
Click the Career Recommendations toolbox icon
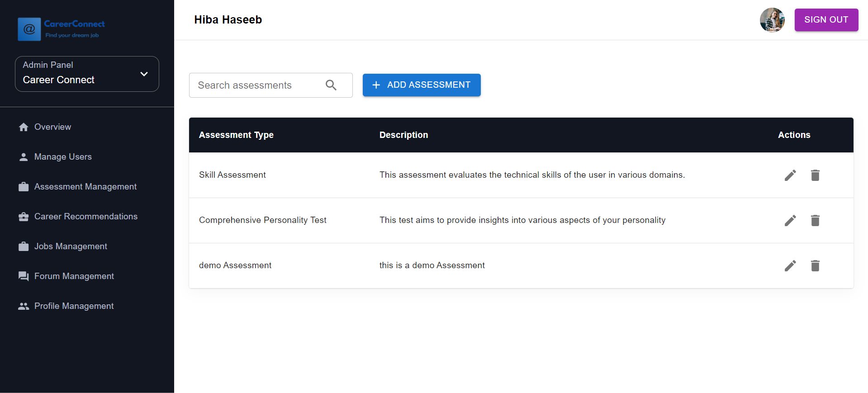(24, 217)
